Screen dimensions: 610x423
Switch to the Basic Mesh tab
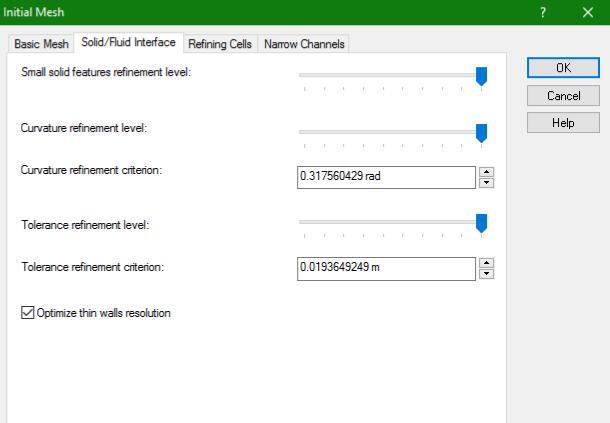41,44
